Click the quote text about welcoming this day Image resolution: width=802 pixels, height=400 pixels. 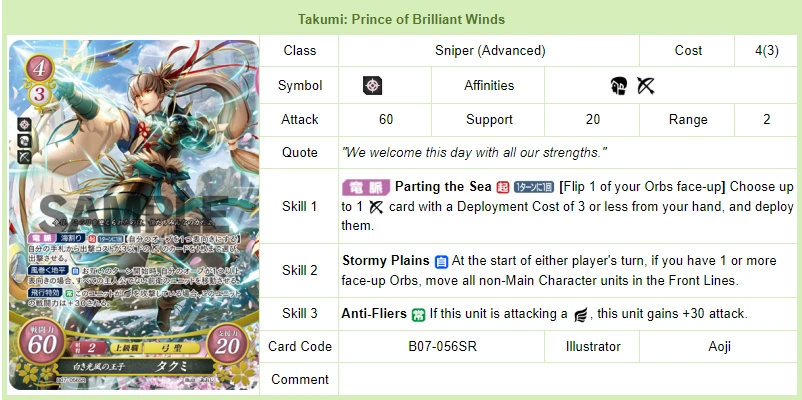[x=474, y=152]
